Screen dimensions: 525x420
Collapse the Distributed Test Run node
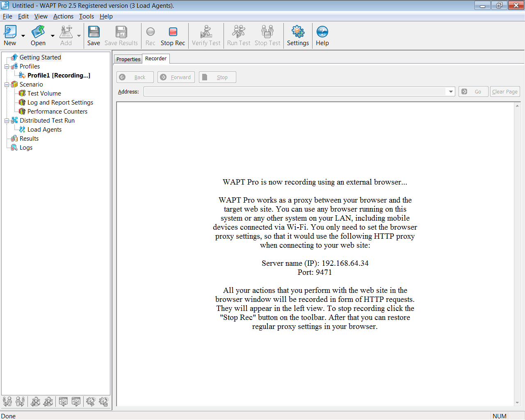pyautogui.click(x=7, y=121)
